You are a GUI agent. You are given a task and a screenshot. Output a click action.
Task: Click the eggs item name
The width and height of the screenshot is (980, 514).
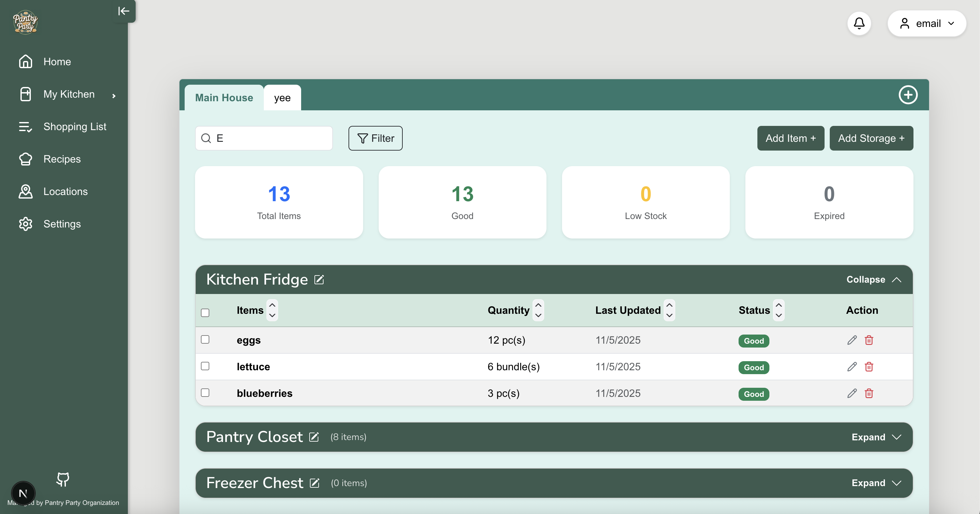(249, 340)
